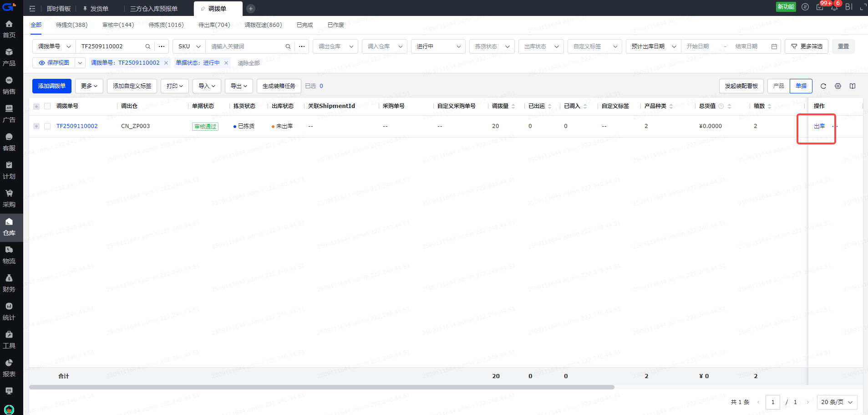868x415 pixels.
Task: Toggle 保存视图 eye button
Action: click(54, 63)
